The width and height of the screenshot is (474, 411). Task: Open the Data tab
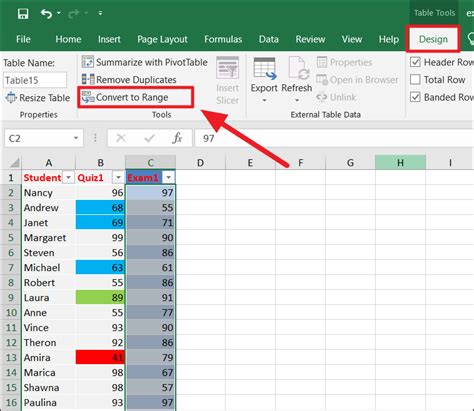[269, 39]
